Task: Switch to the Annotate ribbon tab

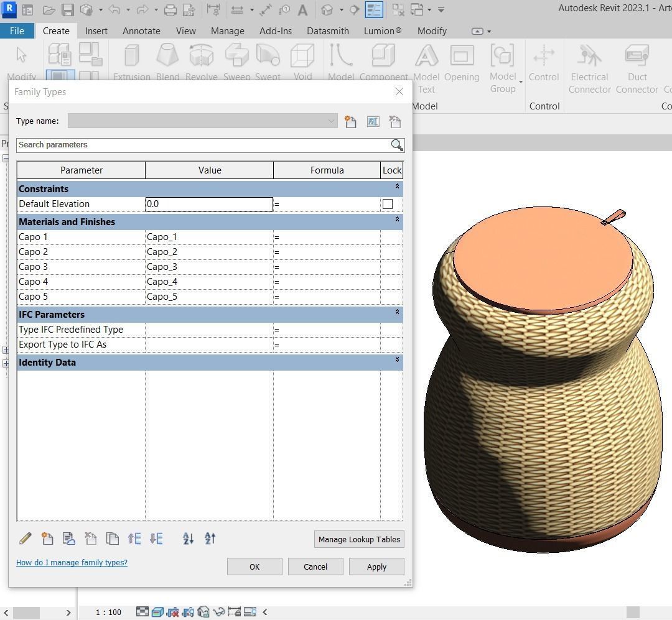Action: (141, 31)
